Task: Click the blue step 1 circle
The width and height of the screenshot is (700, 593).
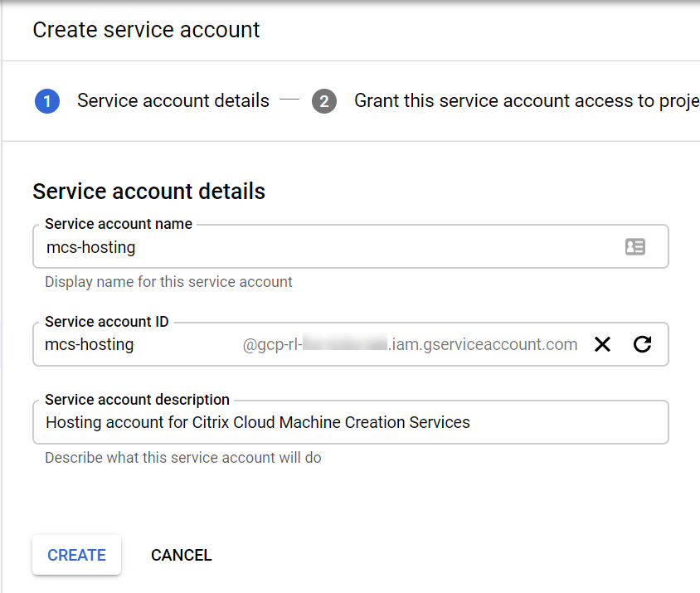Action: pos(47,101)
